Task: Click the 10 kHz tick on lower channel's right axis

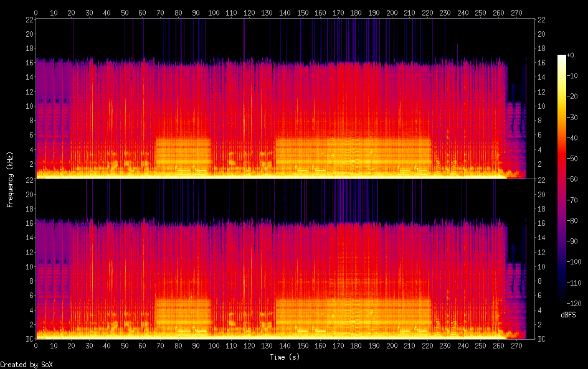Action: (542, 266)
